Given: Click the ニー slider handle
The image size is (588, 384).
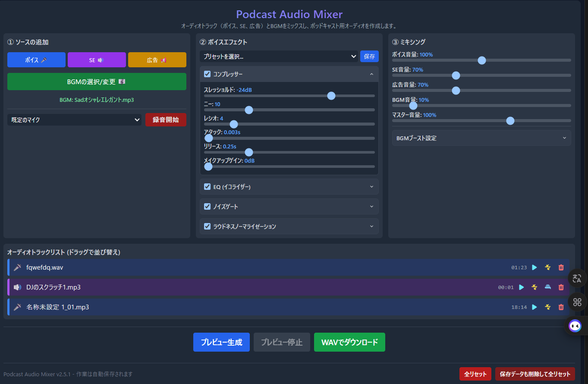Looking at the screenshot, I should point(248,110).
